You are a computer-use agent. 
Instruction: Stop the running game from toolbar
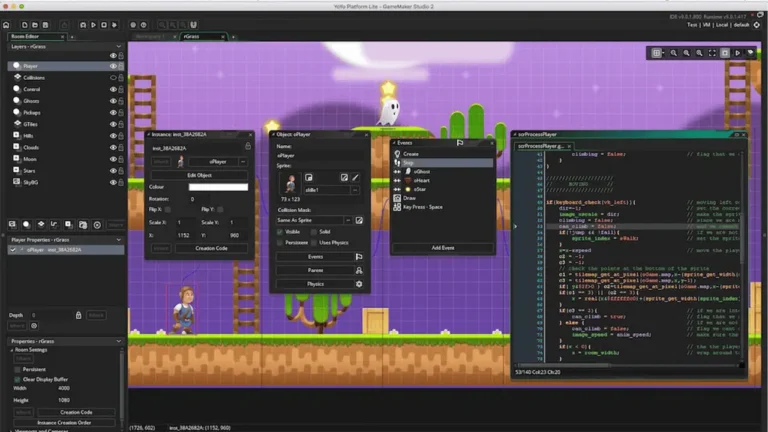click(x=104, y=25)
